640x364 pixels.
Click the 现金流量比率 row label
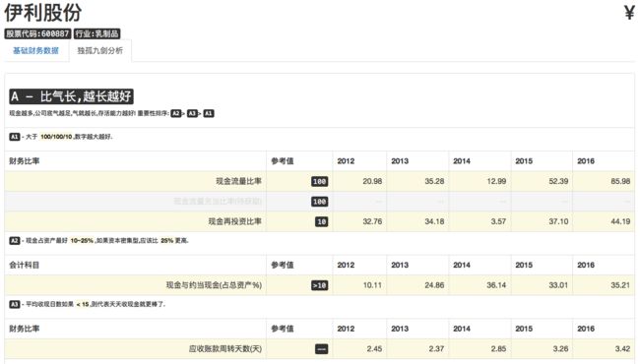(238, 181)
